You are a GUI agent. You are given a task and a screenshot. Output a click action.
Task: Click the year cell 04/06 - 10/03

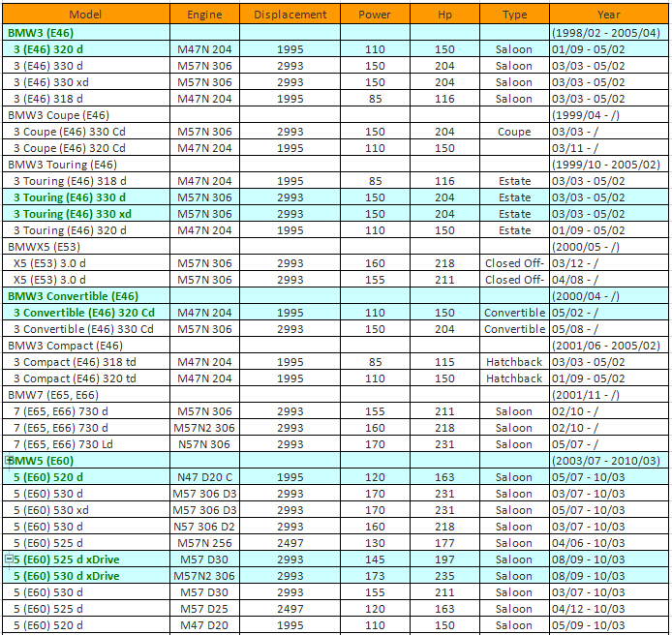click(609, 543)
